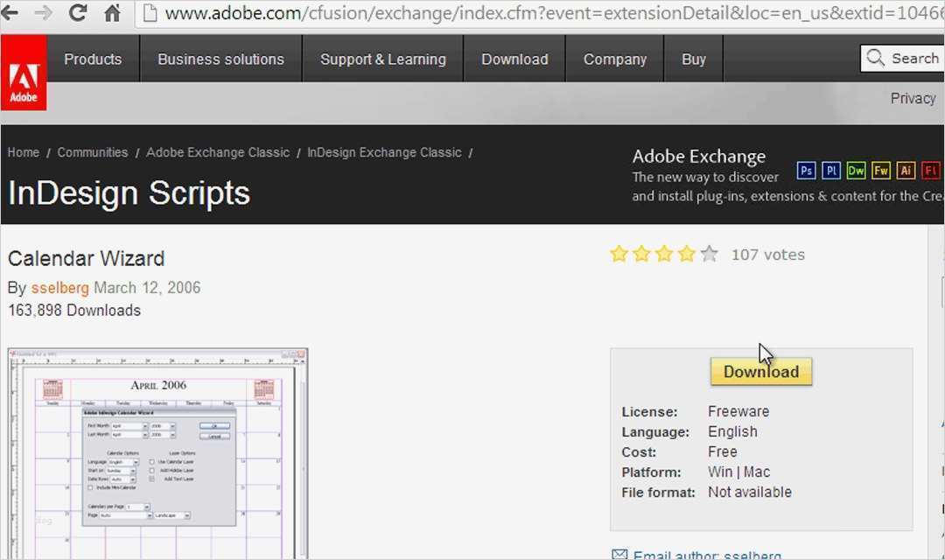Click into the Search field

pyautogui.click(x=902, y=59)
